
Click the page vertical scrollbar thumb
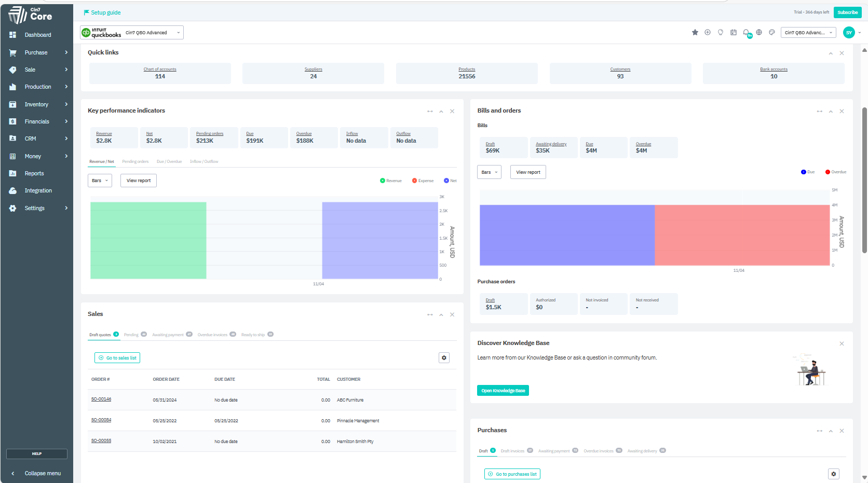[x=864, y=180]
